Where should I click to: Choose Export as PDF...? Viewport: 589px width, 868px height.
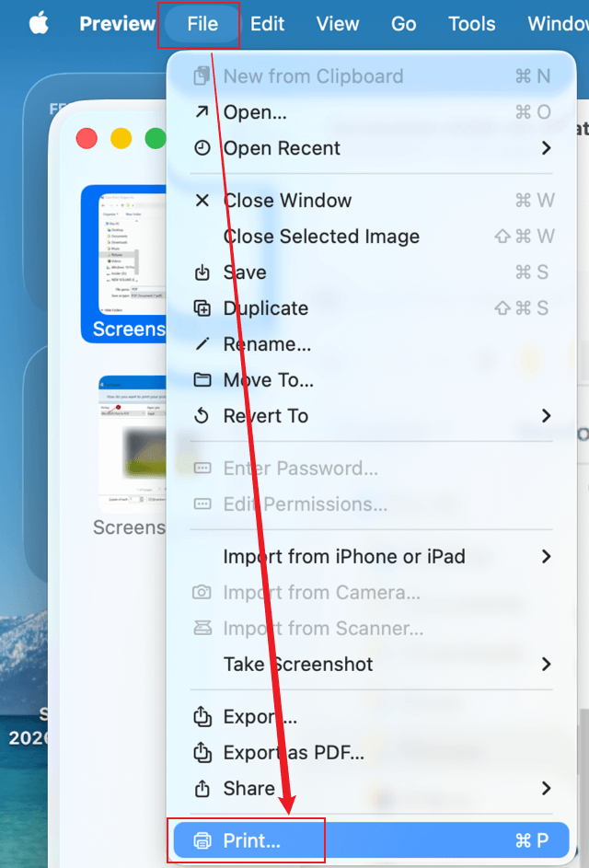tap(372, 753)
